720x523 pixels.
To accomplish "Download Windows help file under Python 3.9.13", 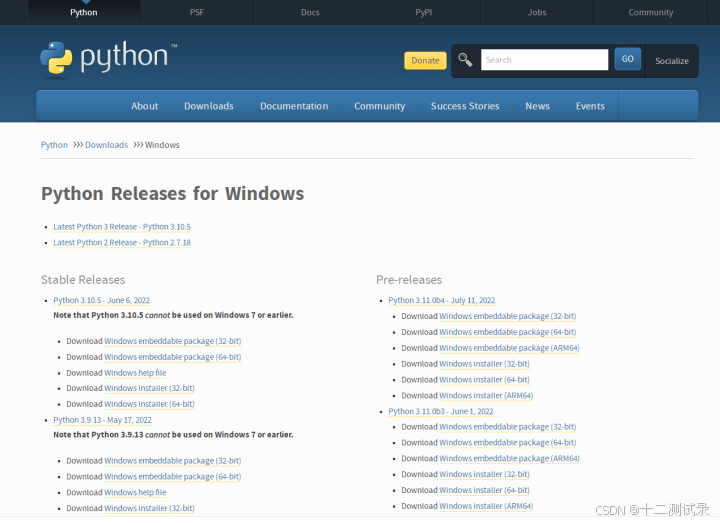I will click(135, 492).
